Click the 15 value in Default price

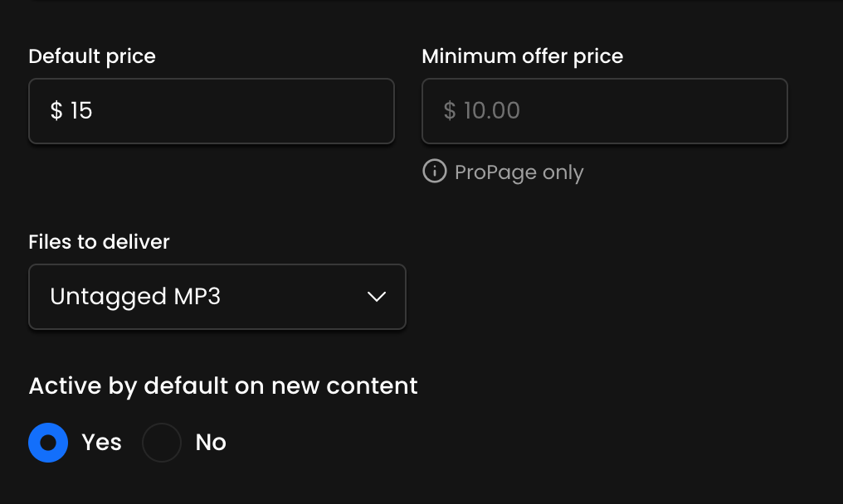[81, 111]
